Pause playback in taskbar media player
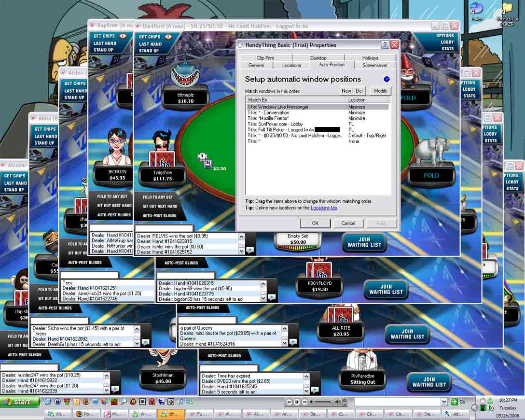The image size is (525, 420). [297, 402]
